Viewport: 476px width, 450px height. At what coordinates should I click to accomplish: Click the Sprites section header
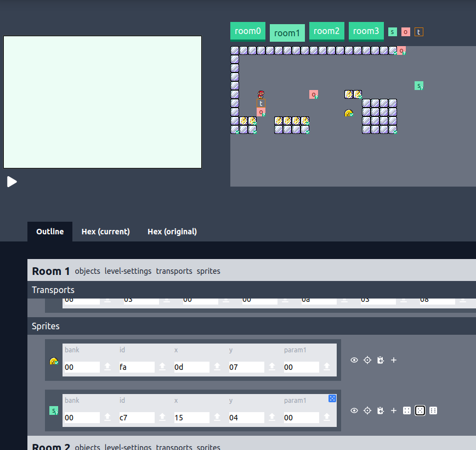[252, 326]
